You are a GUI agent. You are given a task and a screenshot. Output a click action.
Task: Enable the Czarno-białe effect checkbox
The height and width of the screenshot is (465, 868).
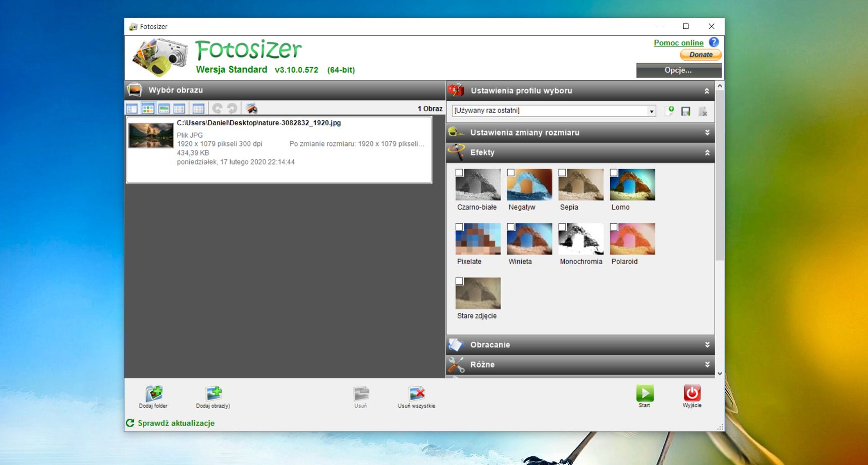point(459,173)
